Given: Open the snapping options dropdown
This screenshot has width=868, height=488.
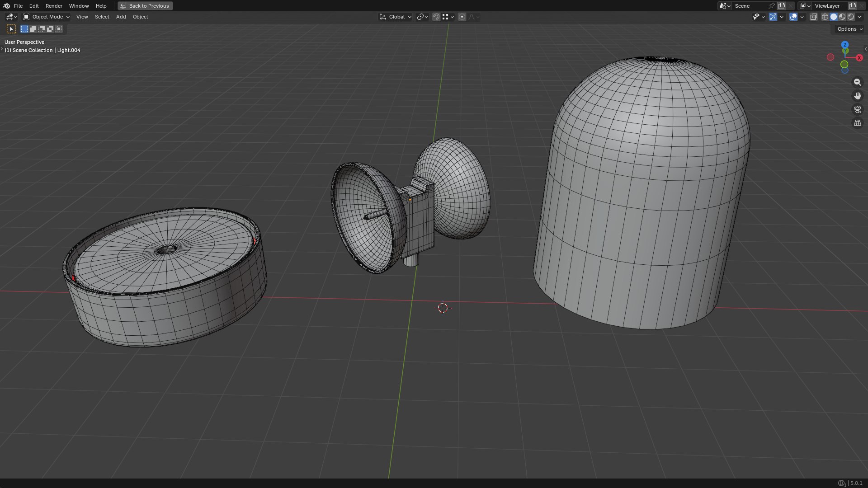Looking at the screenshot, I should (448, 17).
